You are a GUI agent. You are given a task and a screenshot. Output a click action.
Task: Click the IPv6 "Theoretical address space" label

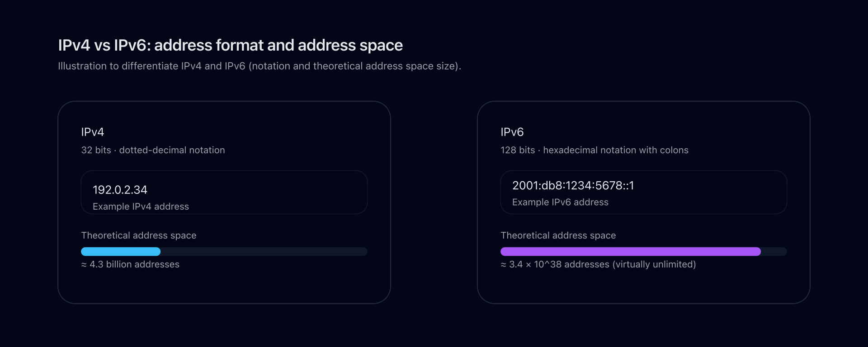pos(558,235)
